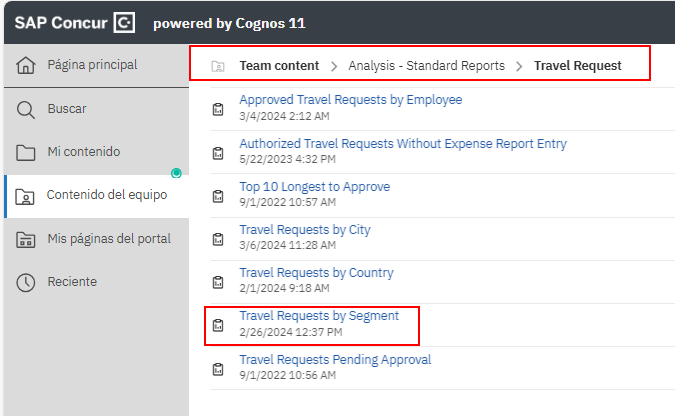Open Mis páginas del portal
The height and width of the screenshot is (416, 675).
(96, 239)
